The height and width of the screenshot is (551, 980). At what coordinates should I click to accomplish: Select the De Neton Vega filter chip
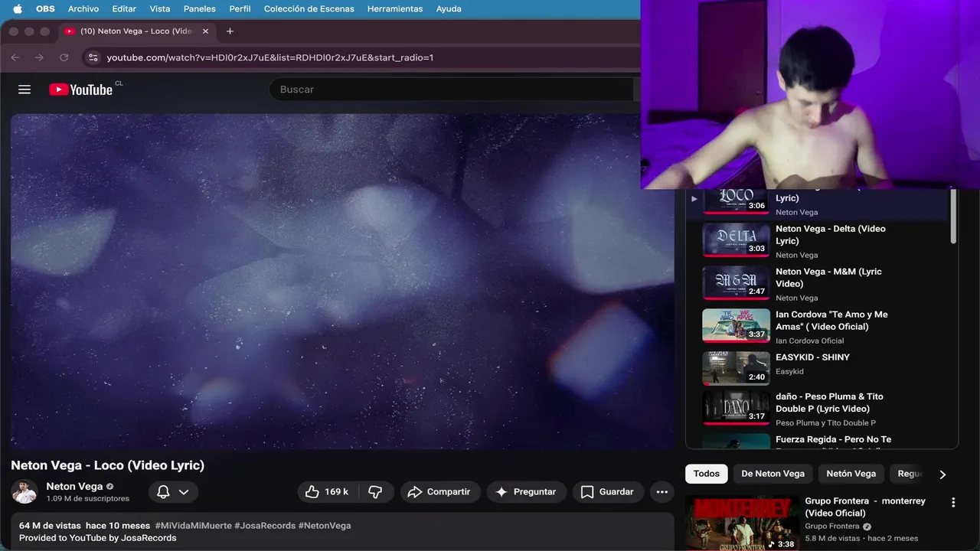tap(773, 474)
